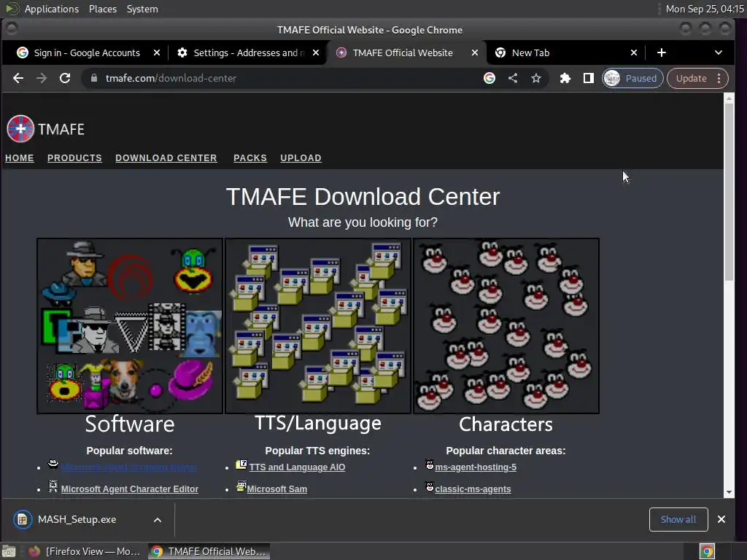Select the TMAFE Official Website tab
Screen dimensions: 747x560
[x=403, y=52]
